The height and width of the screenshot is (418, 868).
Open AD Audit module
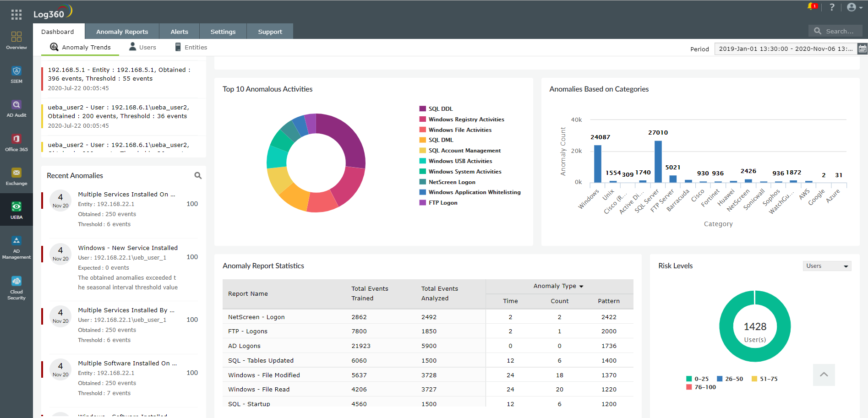tap(16, 109)
